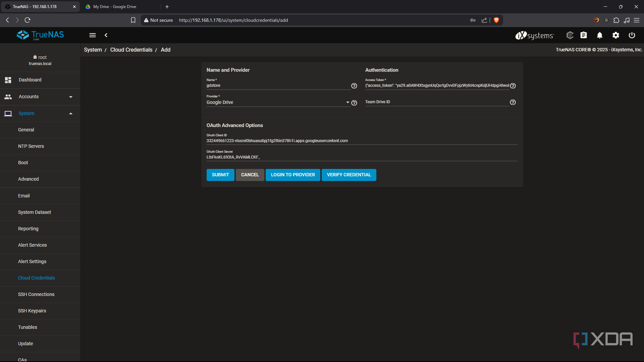Click the saved passwords key icon

[473, 20]
